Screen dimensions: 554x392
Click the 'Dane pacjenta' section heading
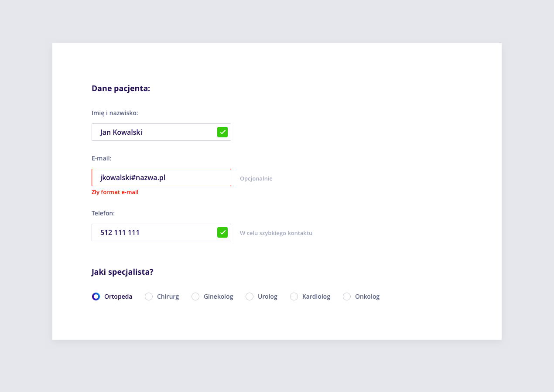[x=121, y=89]
